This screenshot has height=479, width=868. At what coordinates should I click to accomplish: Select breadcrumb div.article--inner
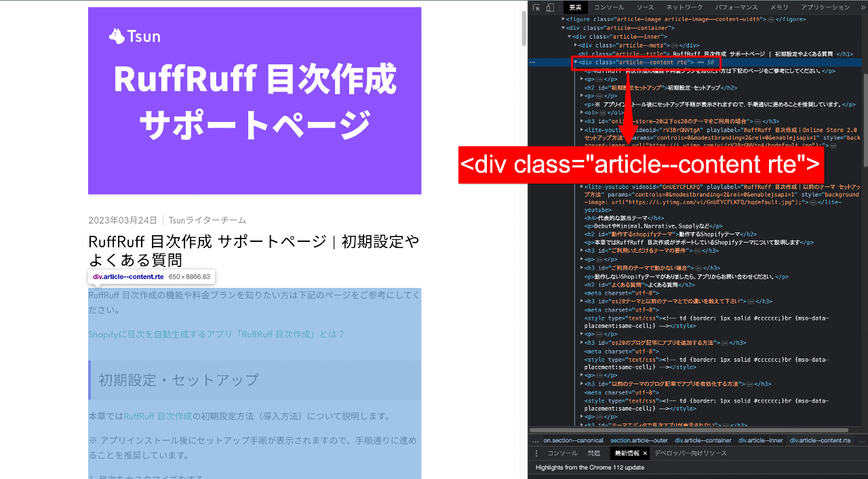(761, 440)
